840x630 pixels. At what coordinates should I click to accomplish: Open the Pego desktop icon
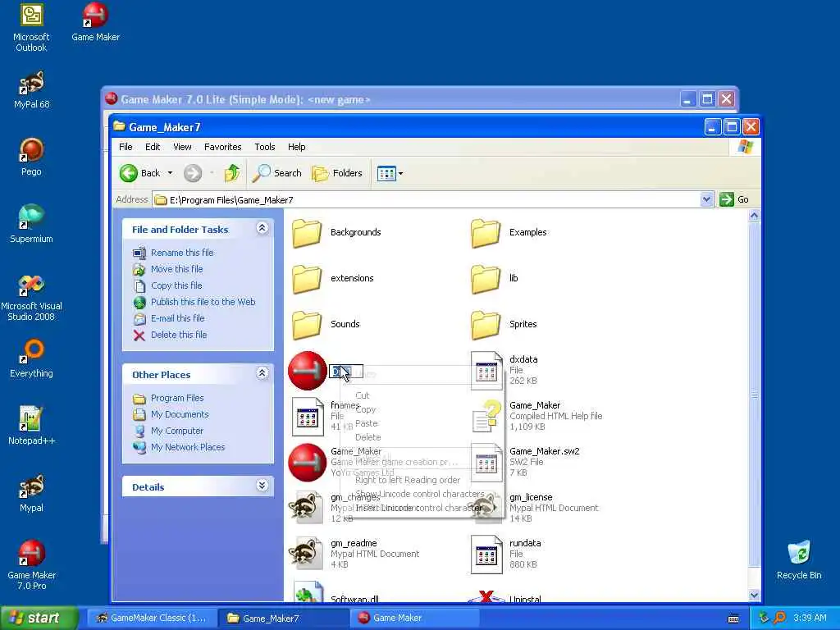pyautogui.click(x=31, y=157)
